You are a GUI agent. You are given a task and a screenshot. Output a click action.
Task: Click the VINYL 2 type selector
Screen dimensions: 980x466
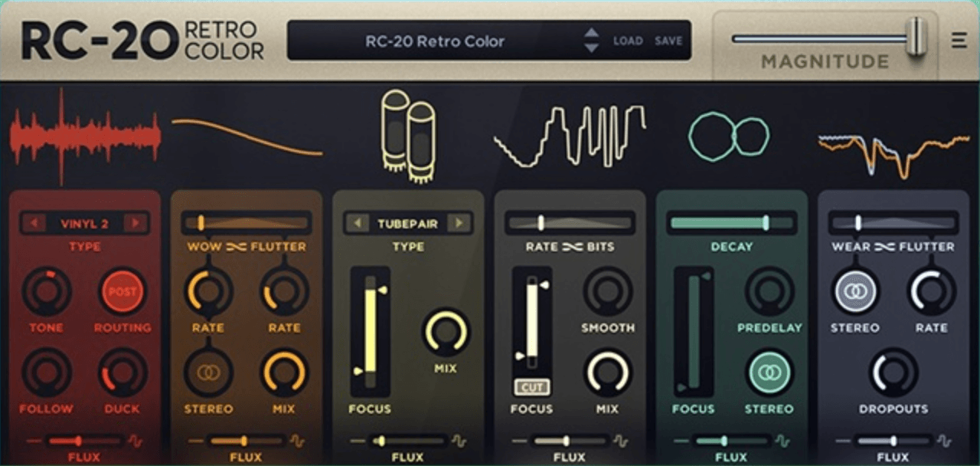pos(84,224)
